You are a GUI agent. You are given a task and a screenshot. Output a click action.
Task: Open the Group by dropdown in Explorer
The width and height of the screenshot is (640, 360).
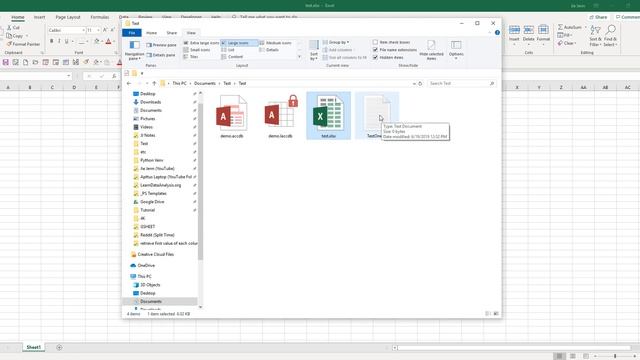pyautogui.click(x=336, y=42)
